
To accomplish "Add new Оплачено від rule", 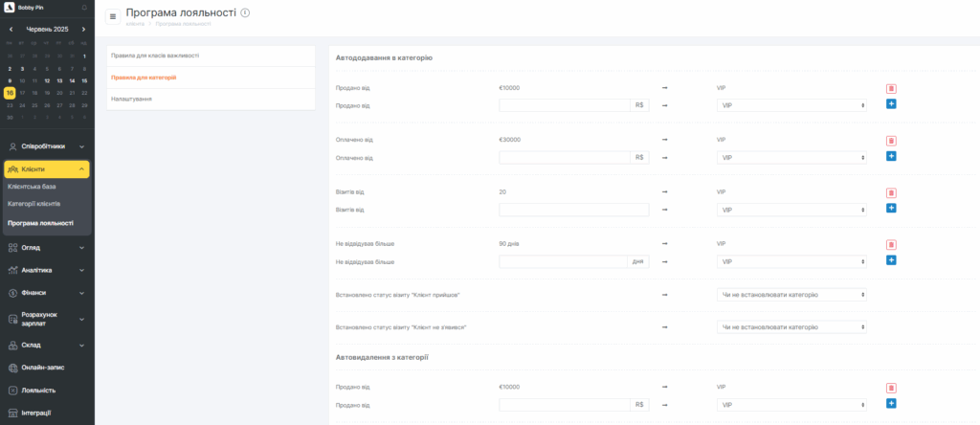I will click(891, 156).
